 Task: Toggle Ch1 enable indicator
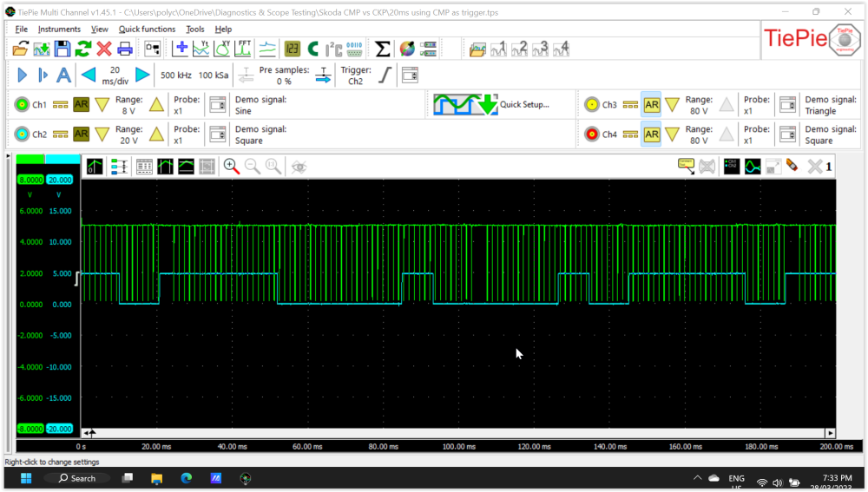(x=22, y=105)
